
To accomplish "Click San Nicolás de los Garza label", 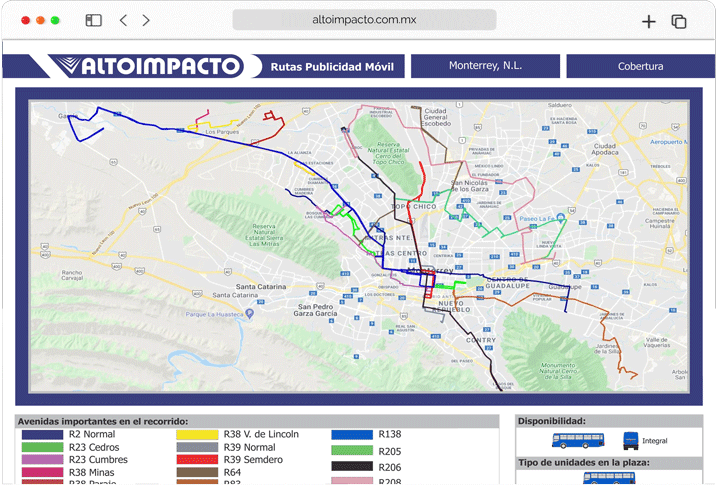I will pyautogui.click(x=470, y=186).
